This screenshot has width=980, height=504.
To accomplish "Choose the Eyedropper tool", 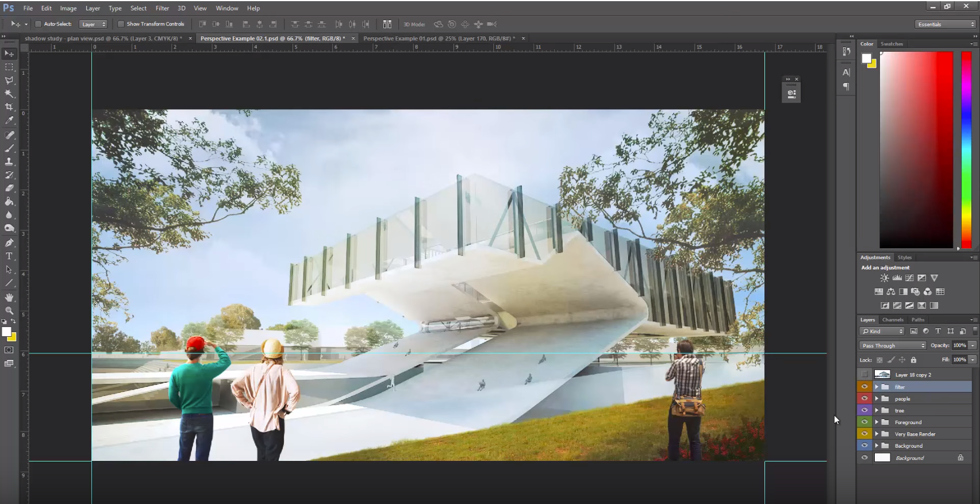I will point(9,121).
